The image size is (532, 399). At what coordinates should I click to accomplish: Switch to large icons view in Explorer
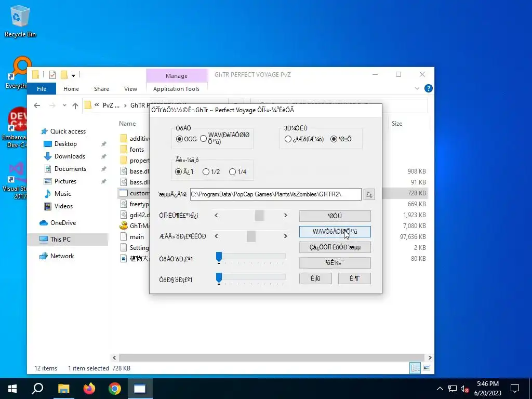coord(427,368)
